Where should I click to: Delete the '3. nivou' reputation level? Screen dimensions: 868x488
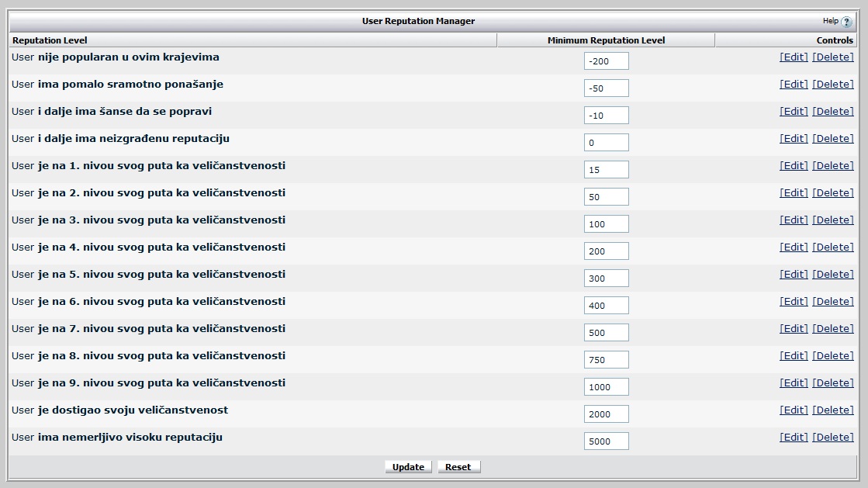[832, 220]
